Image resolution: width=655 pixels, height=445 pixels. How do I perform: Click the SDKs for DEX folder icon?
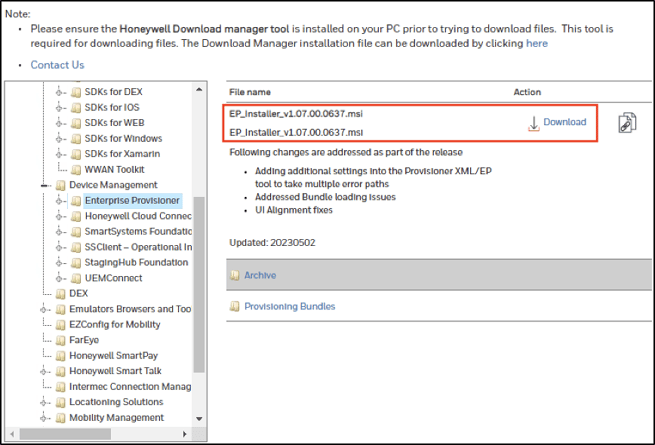[x=76, y=92]
